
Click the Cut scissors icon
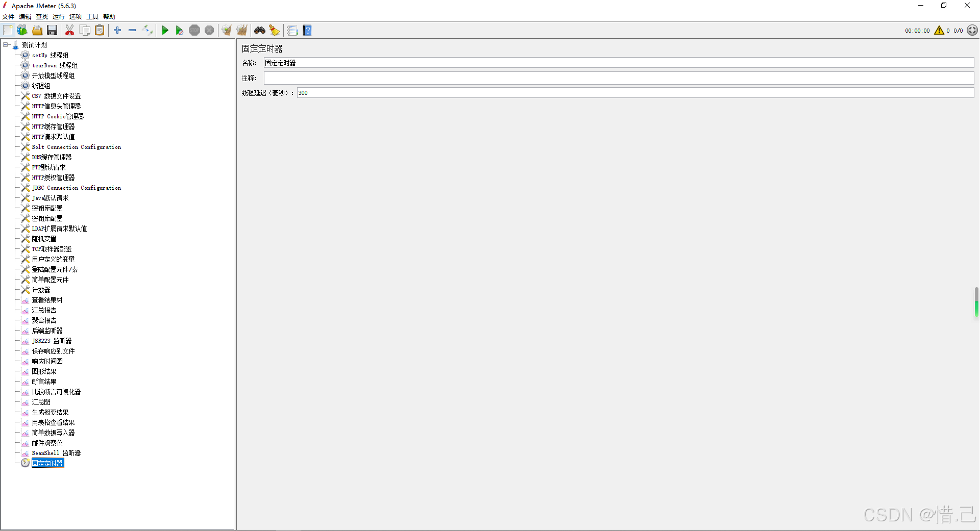coord(70,31)
